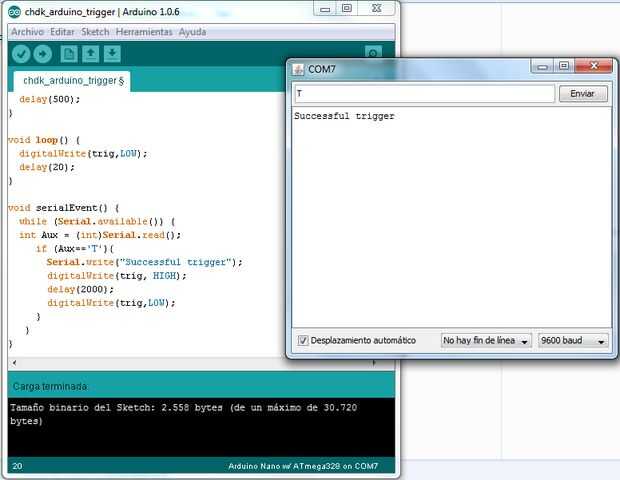Click the Carga terminada status message
Viewport: 620px width, 480px height.
pyautogui.click(x=50, y=386)
